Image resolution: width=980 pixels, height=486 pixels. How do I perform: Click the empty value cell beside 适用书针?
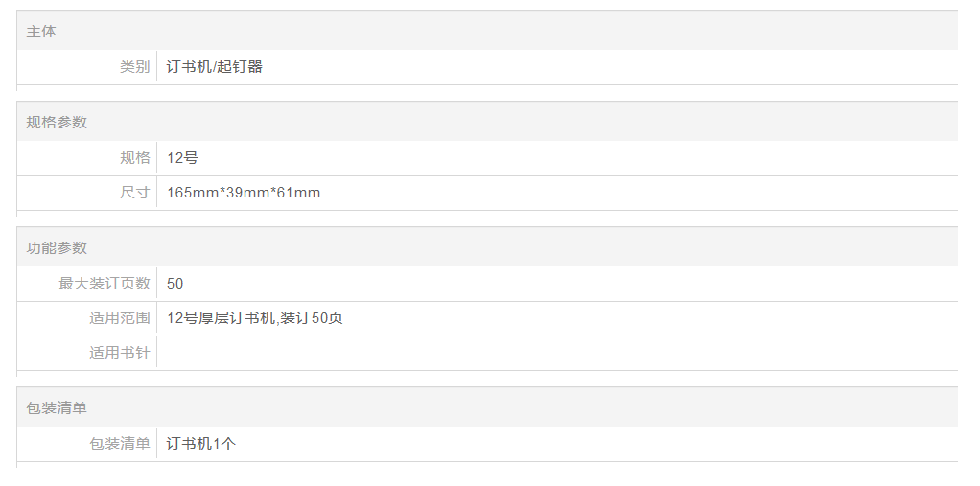pyautogui.click(x=556, y=353)
